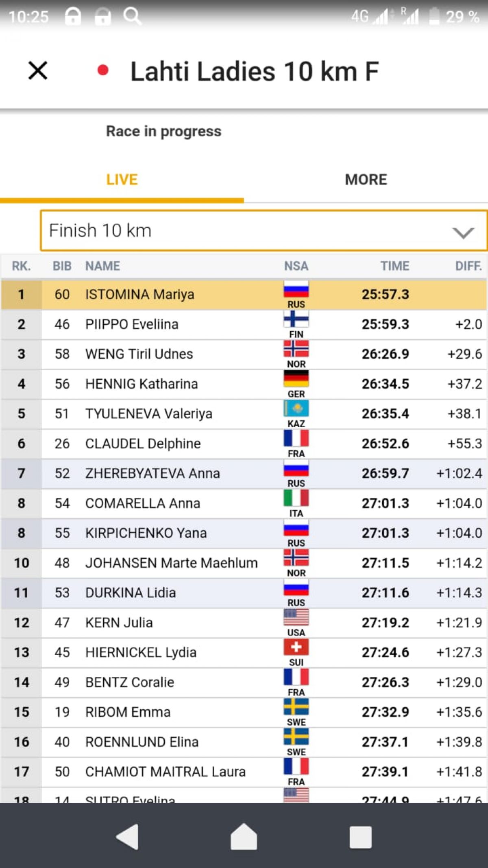Image resolution: width=488 pixels, height=868 pixels.
Task: Select the LIVE tab
Action: tap(122, 179)
